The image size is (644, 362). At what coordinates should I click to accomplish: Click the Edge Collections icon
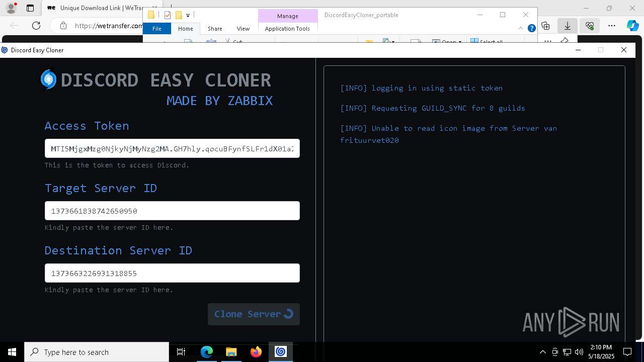(545, 26)
